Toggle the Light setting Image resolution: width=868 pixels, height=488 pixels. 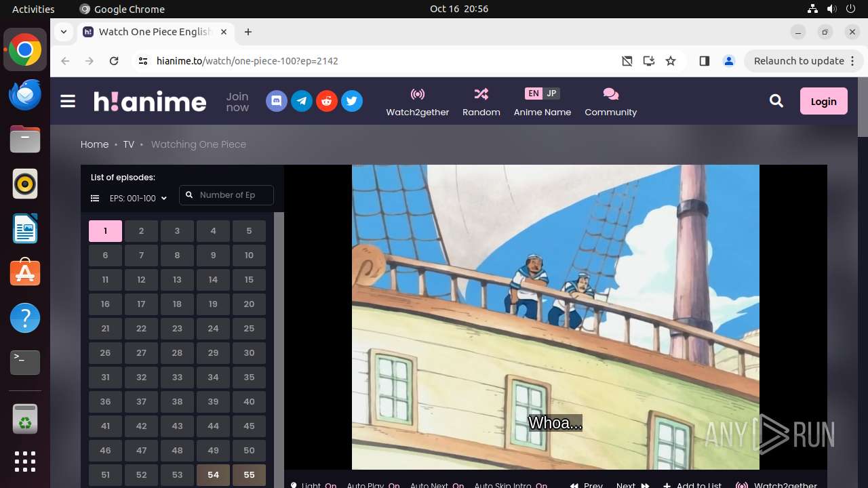[313, 485]
